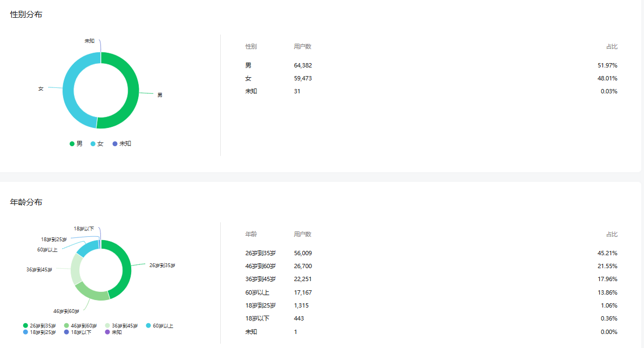
Task: Click the 性别 column header
Action: pyautogui.click(x=251, y=46)
